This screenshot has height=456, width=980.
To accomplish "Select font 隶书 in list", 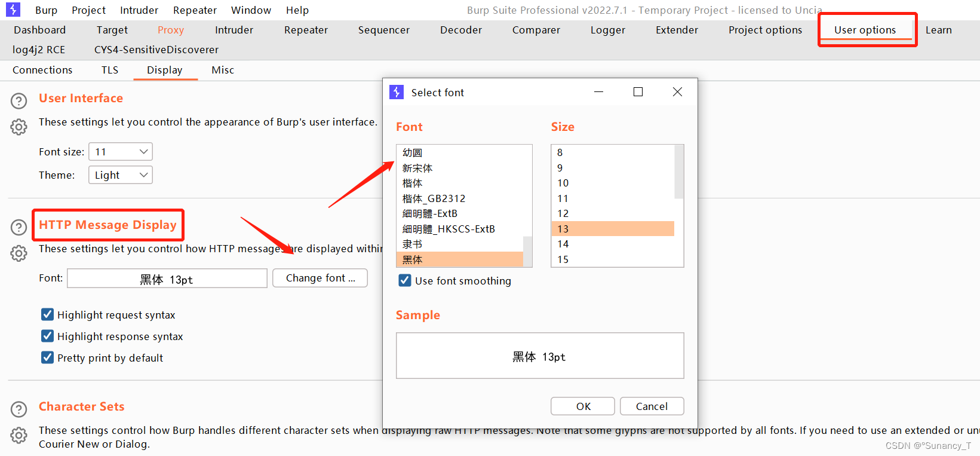I will pyautogui.click(x=459, y=244).
